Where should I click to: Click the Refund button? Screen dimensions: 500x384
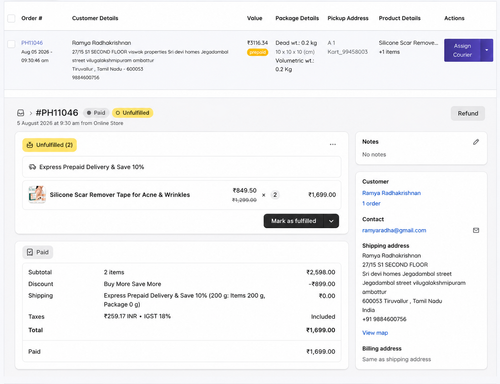pos(468,113)
